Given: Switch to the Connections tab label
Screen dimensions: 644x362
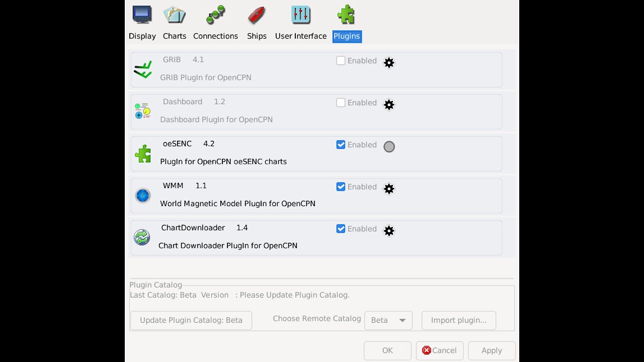Looking at the screenshot, I should click(215, 36).
